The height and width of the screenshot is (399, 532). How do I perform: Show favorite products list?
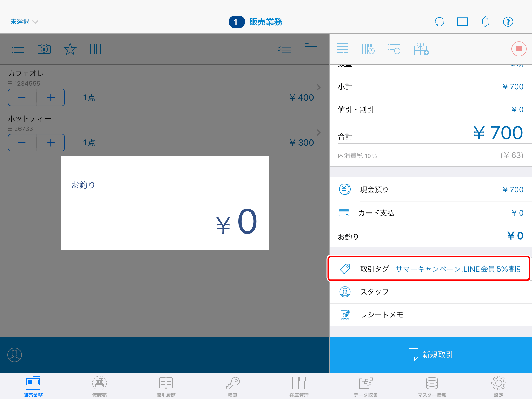click(70, 49)
